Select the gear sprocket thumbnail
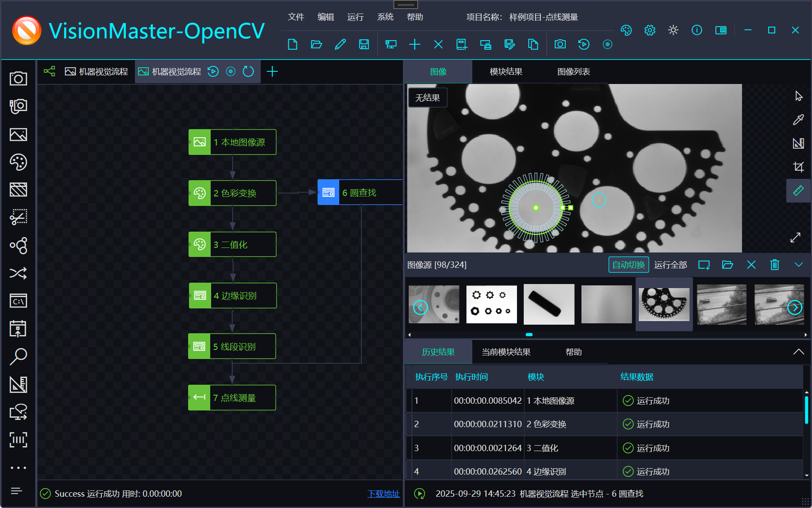812x508 pixels. tap(664, 304)
